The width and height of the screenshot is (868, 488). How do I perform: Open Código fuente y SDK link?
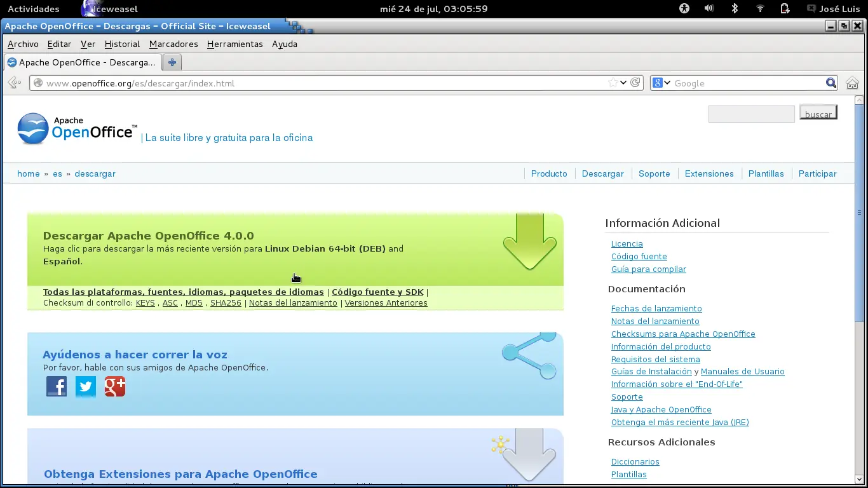coord(377,292)
